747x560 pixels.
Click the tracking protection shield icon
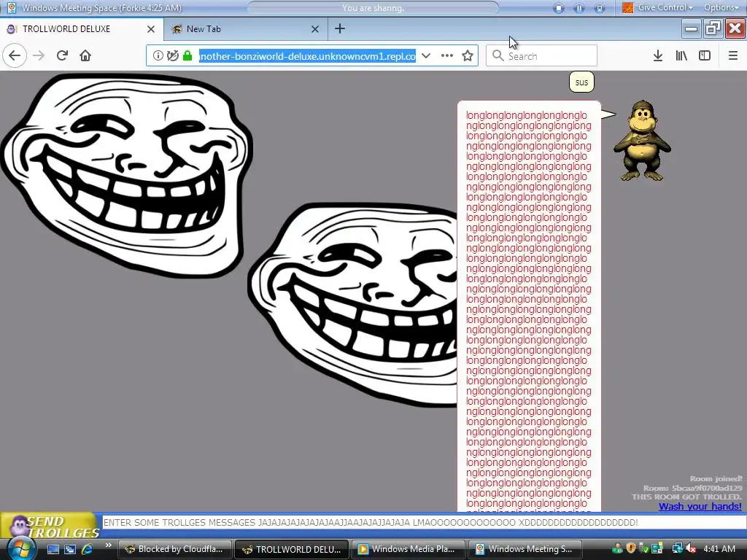point(173,55)
